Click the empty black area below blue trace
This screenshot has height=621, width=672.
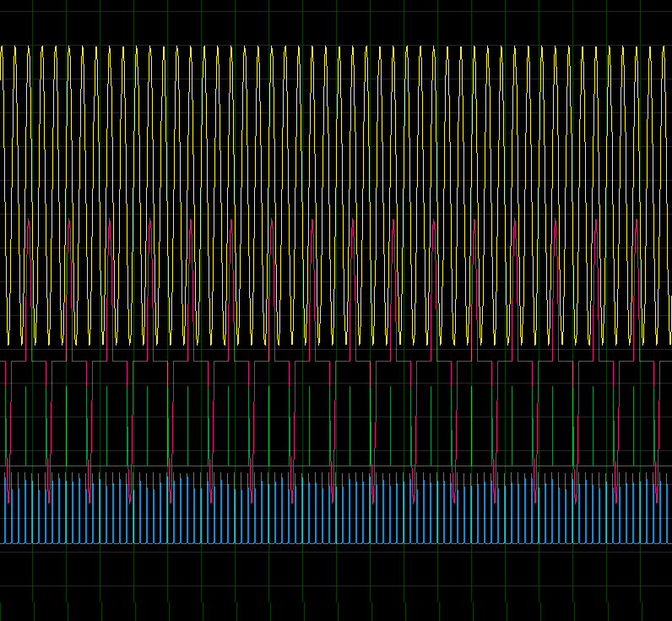tap(338, 583)
